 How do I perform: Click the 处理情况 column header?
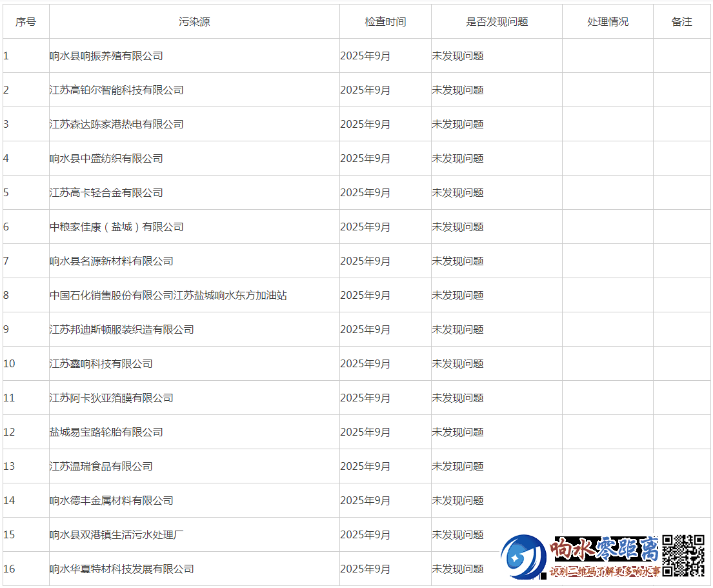pyautogui.click(x=607, y=22)
